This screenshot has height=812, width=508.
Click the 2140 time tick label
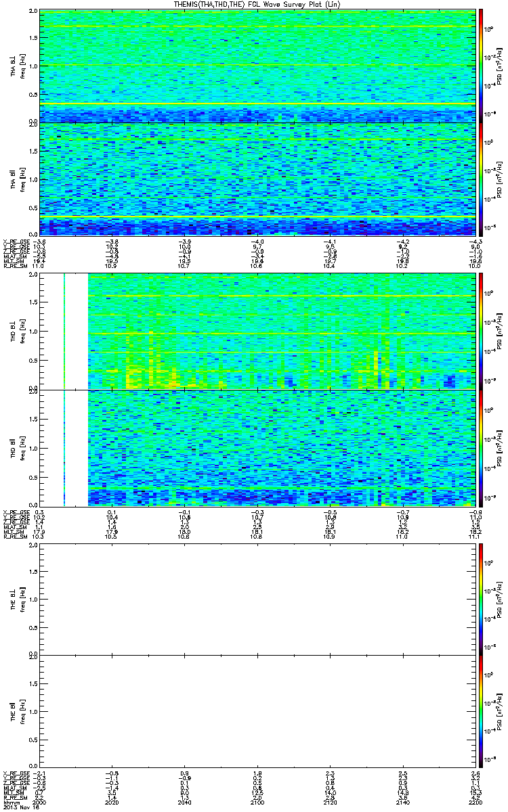coord(402,803)
